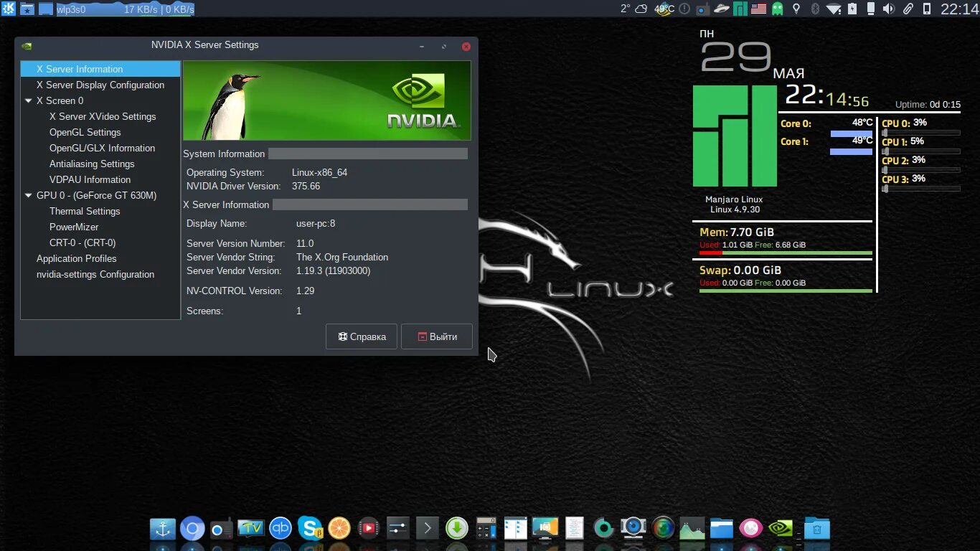The height and width of the screenshot is (551, 980).
Task: Open the Wi-Fi network tray icon
Action: [833, 9]
